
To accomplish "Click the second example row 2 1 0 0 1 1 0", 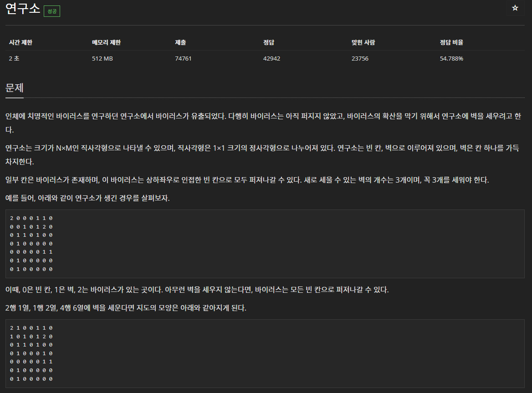I will [x=31, y=328].
